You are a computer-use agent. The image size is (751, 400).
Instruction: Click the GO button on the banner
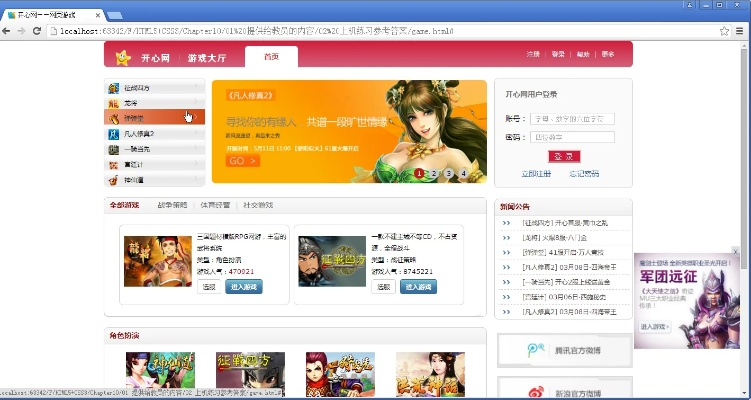[x=243, y=160]
